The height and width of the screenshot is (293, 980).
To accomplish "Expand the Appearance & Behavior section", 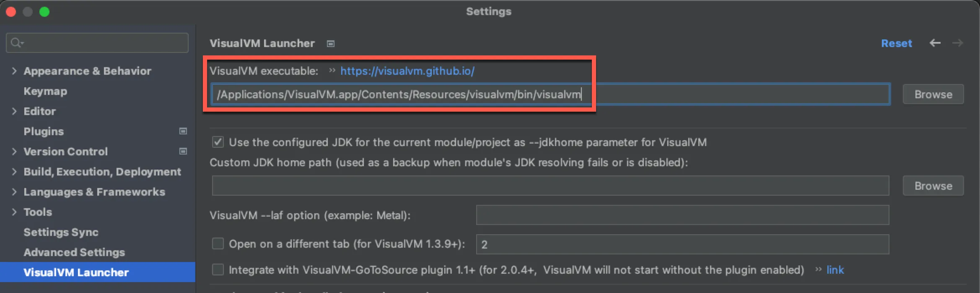I will (x=14, y=71).
